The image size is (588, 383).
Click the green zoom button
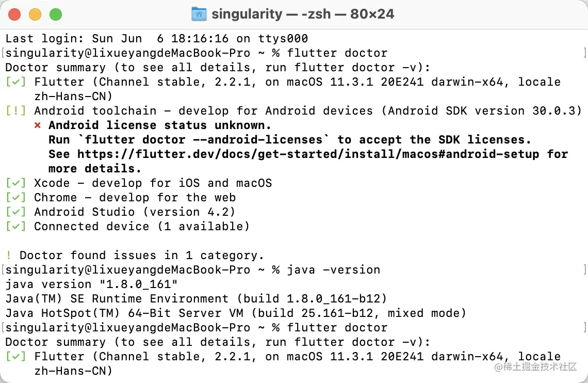pyautogui.click(x=56, y=14)
